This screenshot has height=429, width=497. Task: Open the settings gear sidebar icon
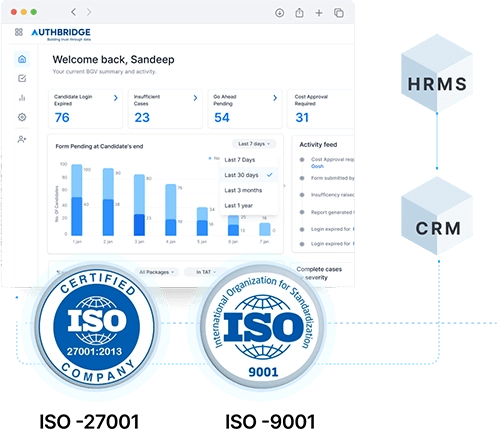(x=22, y=117)
